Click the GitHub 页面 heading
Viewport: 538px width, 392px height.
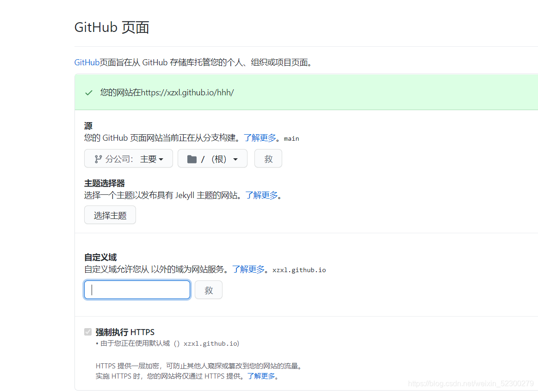112,27
